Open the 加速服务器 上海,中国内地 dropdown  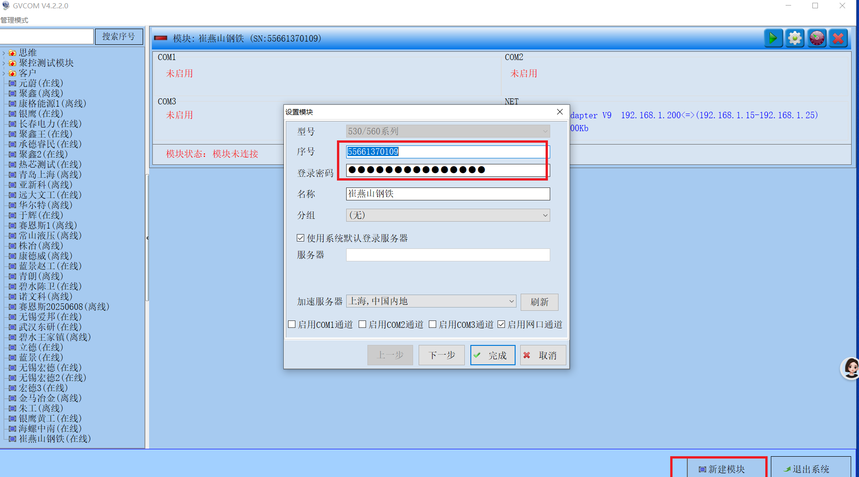431,301
